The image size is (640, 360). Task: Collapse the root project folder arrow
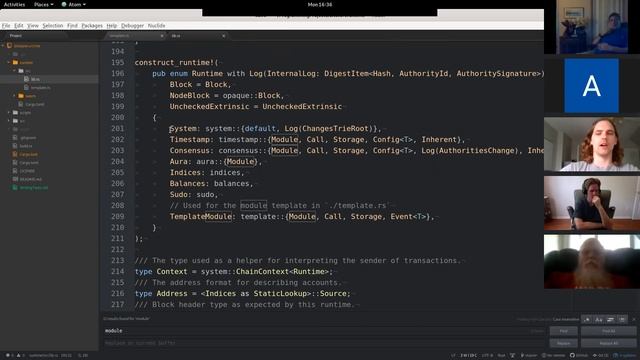(3, 46)
